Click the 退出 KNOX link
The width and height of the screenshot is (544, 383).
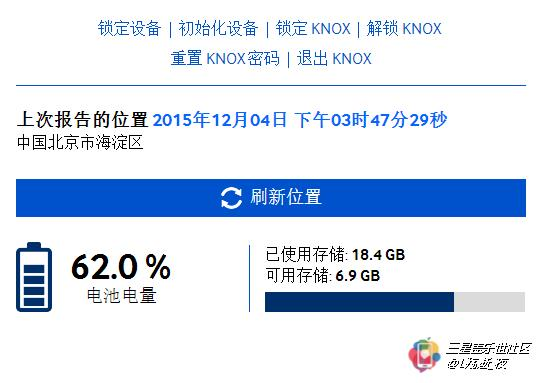pos(334,58)
